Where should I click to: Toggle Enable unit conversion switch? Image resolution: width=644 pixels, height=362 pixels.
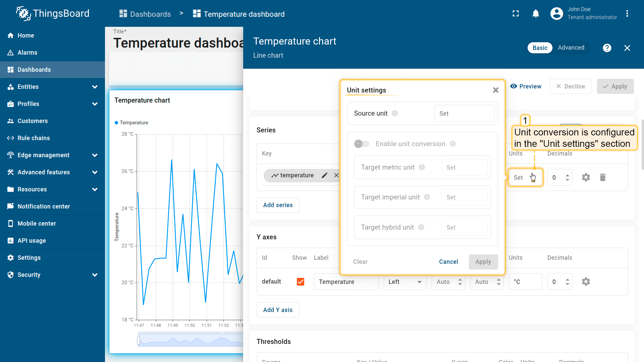(362, 144)
